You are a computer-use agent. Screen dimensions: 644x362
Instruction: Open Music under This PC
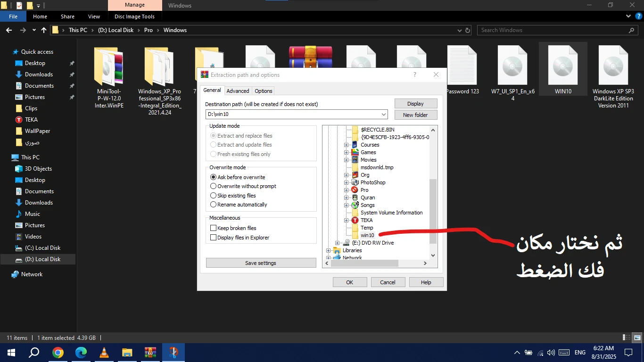[x=32, y=214]
